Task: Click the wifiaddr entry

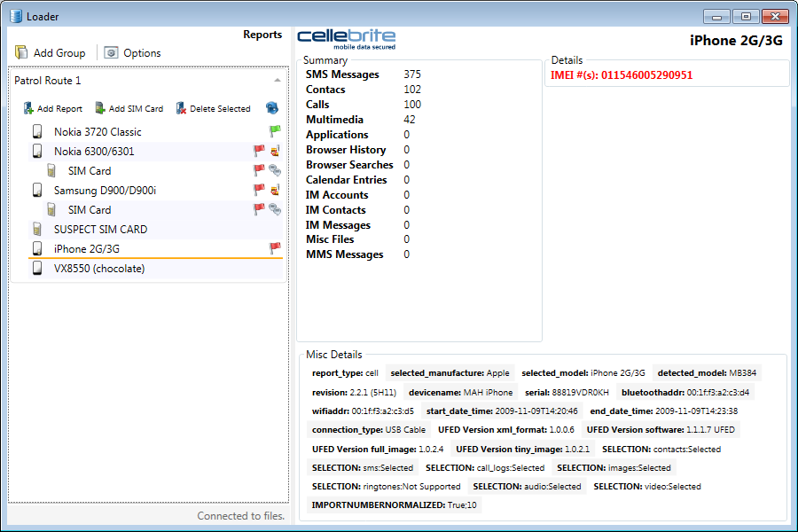Action: click(x=363, y=411)
